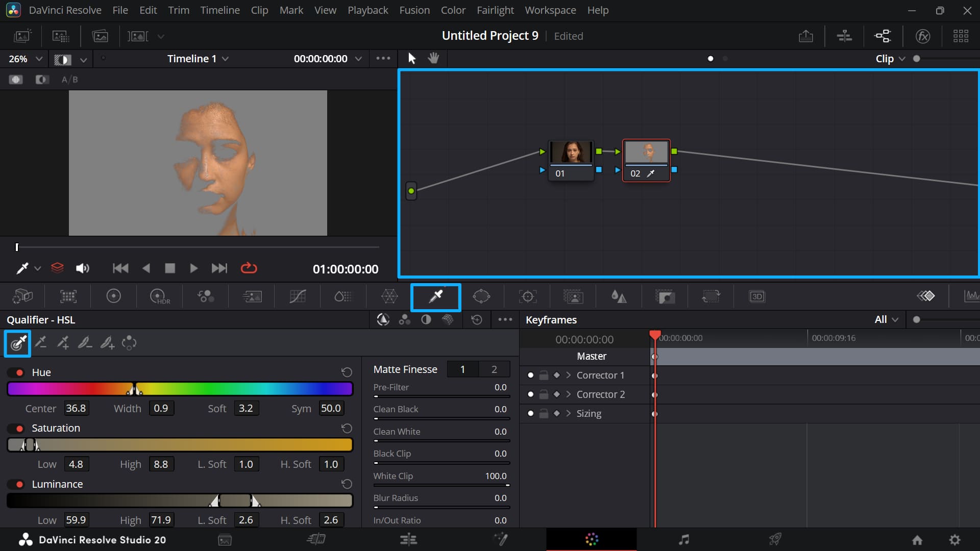Open the viewer zoom percentage dropdown
Viewport: 980px width, 551px height.
click(x=24, y=59)
